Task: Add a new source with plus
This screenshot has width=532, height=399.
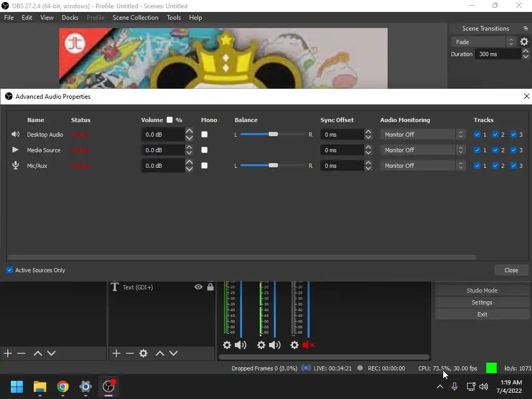Action: pos(116,353)
